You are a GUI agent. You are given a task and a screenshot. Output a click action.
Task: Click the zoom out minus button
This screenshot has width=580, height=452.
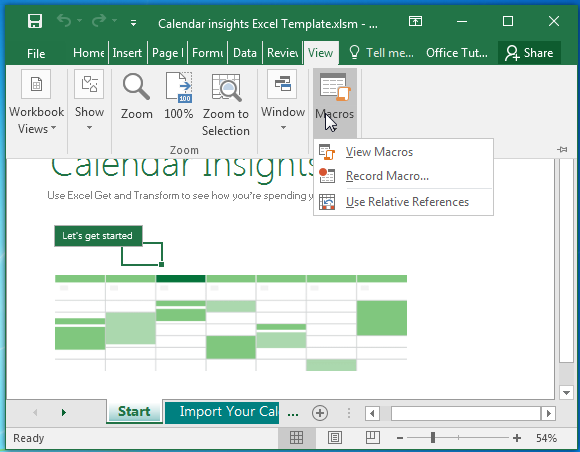399,438
